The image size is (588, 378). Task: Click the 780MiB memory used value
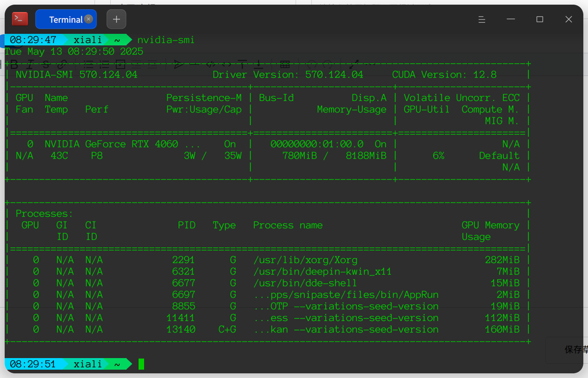(x=299, y=156)
